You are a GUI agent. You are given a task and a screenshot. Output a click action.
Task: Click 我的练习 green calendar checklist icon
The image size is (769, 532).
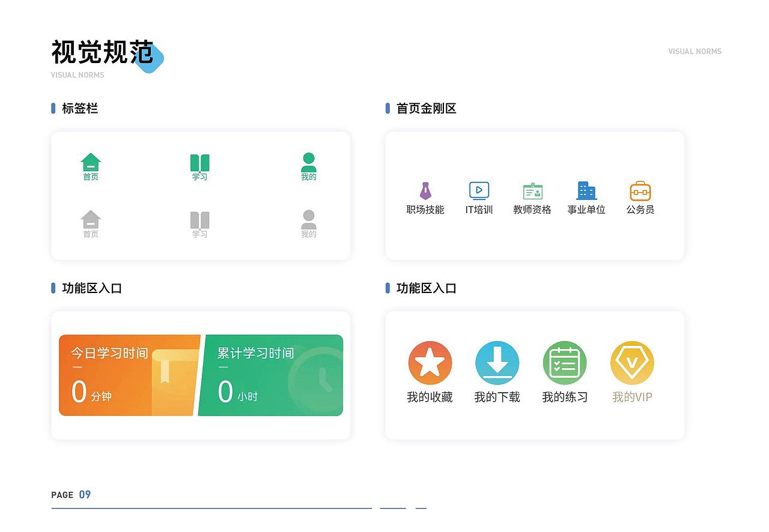[x=565, y=363]
